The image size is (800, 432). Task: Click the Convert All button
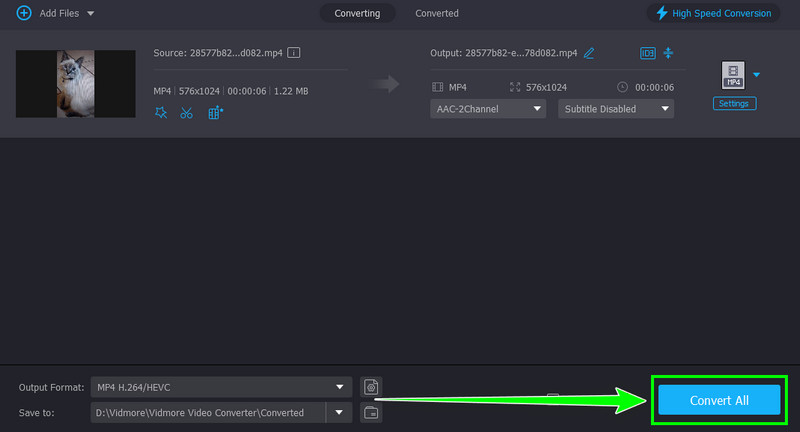[x=719, y=400]
